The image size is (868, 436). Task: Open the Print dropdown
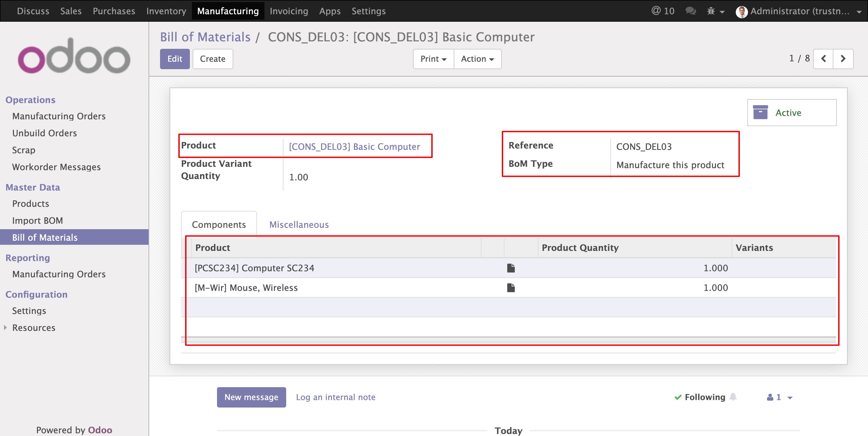(433, 59)
